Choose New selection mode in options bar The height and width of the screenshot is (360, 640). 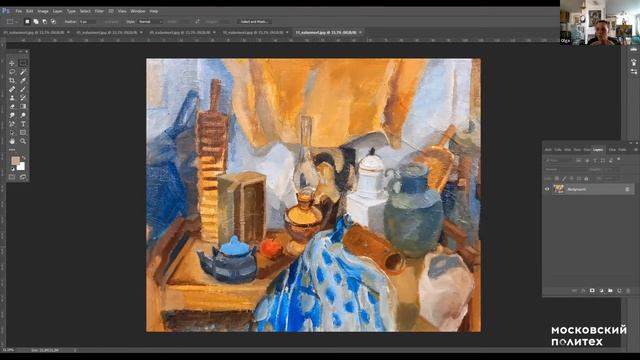27,22
